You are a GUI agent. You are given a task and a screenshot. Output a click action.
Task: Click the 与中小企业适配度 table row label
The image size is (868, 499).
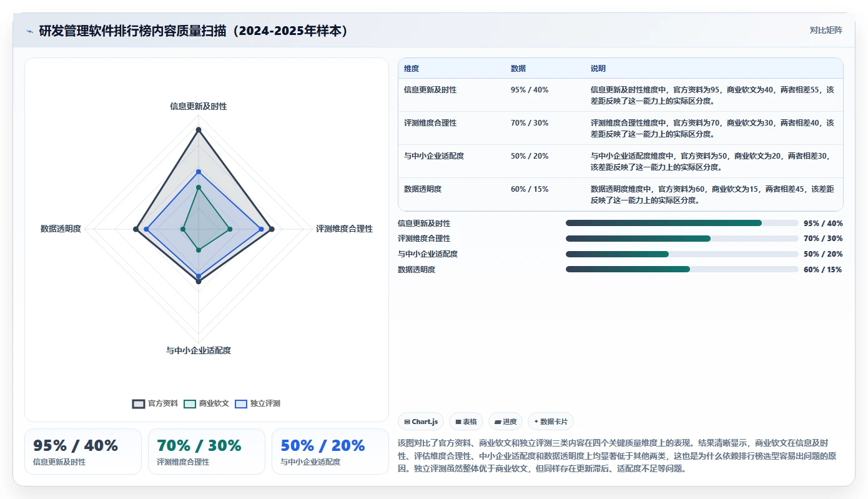click(434, 156)
